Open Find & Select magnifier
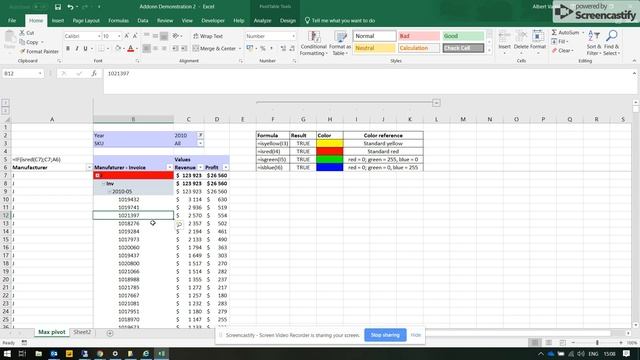The image size is (640, 360). click(x=611, y=42)
